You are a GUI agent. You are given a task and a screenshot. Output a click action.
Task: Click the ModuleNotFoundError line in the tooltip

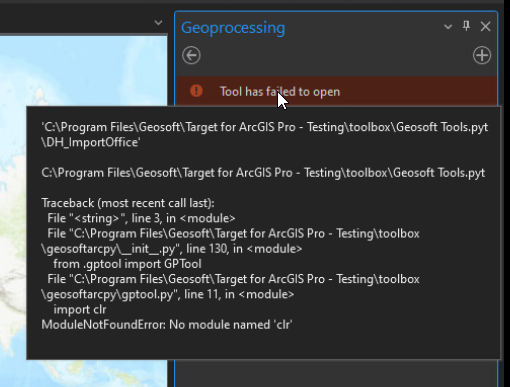click(x=167, y=325)
